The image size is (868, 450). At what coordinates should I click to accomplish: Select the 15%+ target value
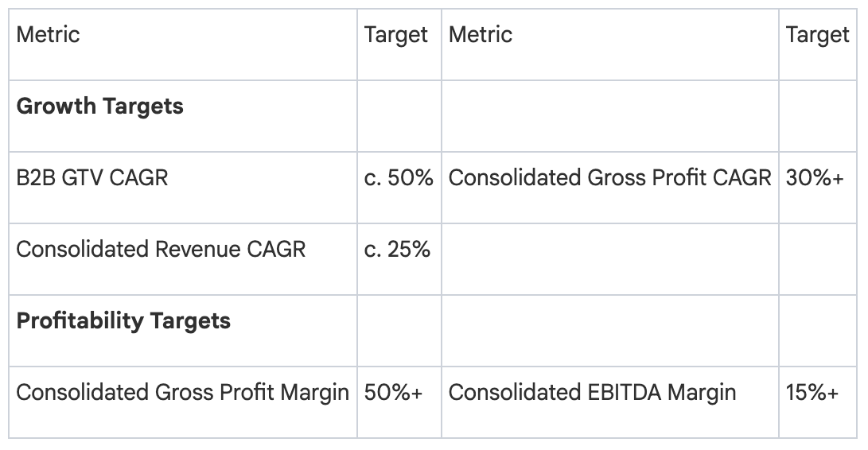pyautogui.click(x=812, y=393)
